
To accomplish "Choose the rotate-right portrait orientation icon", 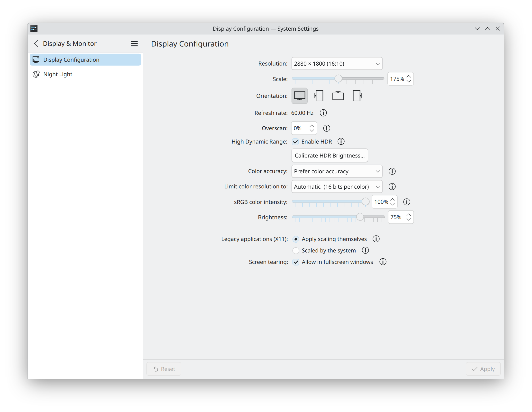I will (x=357, y=96).
